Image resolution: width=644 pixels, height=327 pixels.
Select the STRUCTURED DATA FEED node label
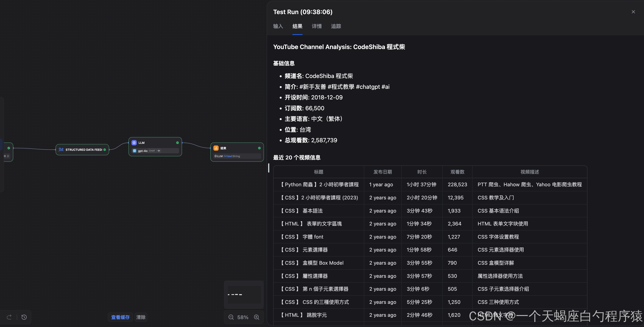click(84, 150)
